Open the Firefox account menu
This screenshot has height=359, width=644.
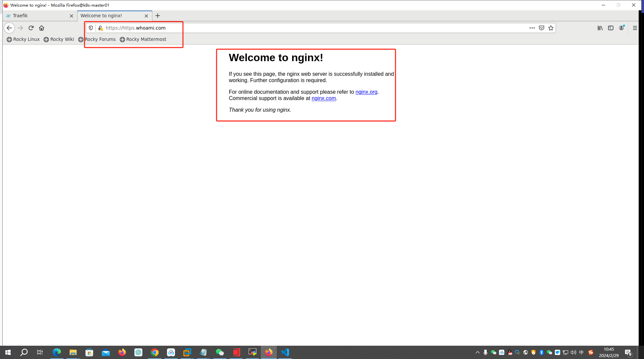pyautogui.click(x=621, y=28)
